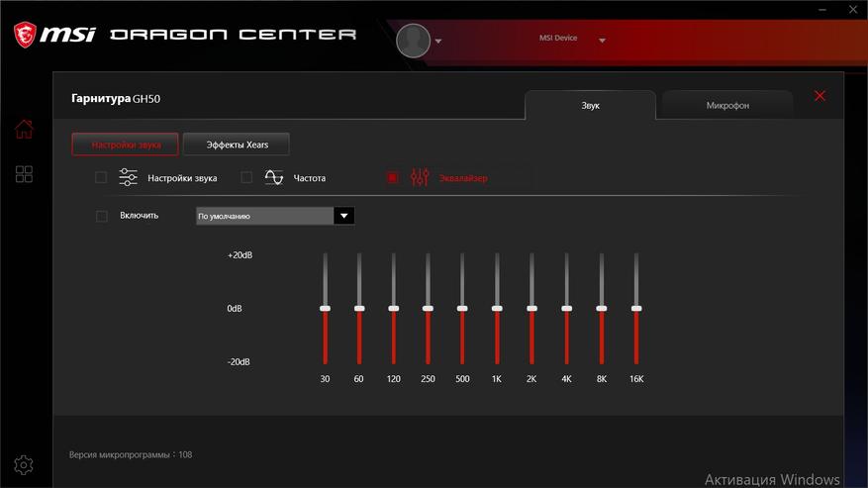Open the По умолчанию preset dropdown
This screenshot has height=488, width=868.
click(275, 216)
